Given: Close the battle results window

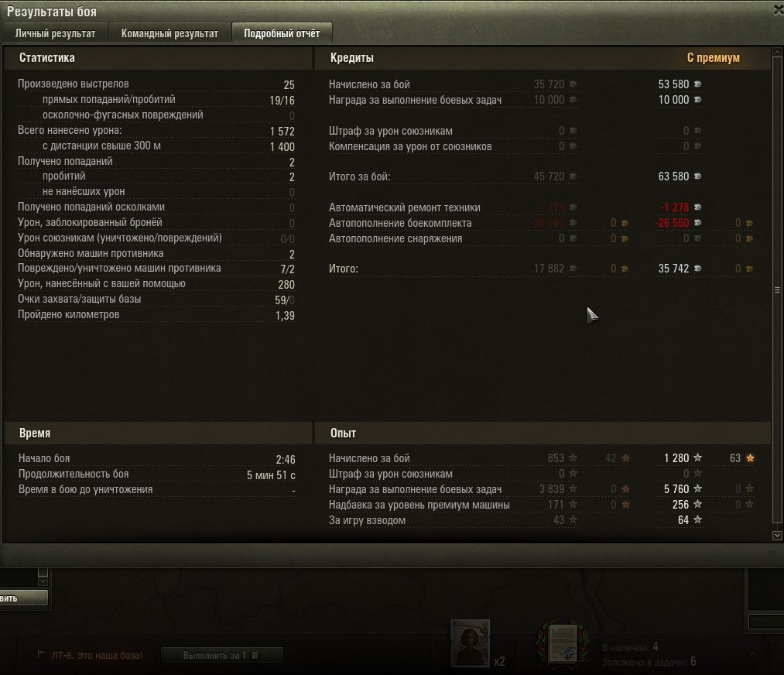Looking at the screenshot, I should tap(778, 11).
